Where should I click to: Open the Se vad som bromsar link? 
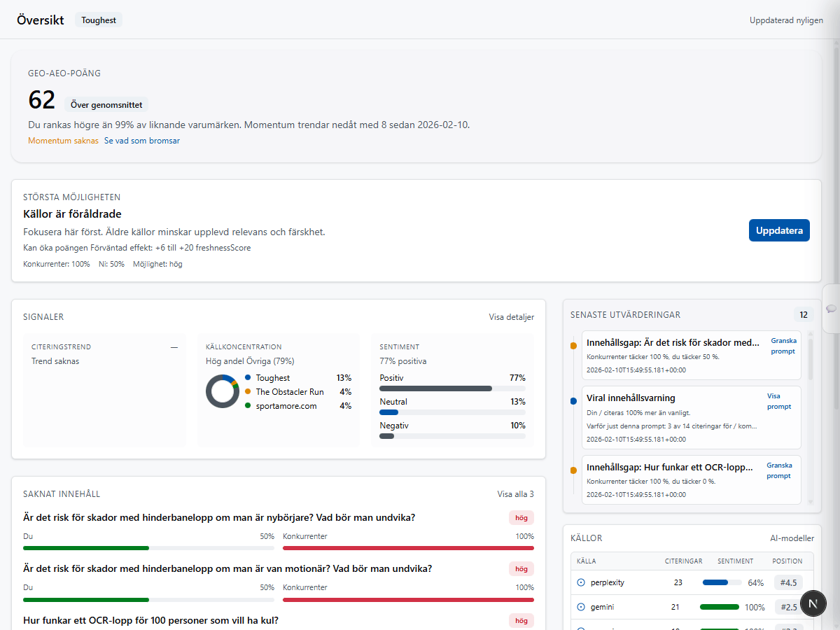click(142, 140)
